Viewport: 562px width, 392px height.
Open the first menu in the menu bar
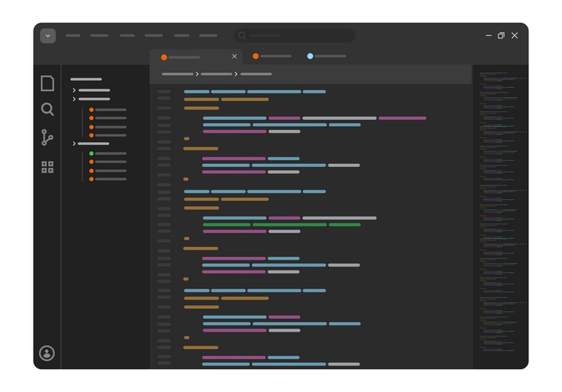point(73,35)
